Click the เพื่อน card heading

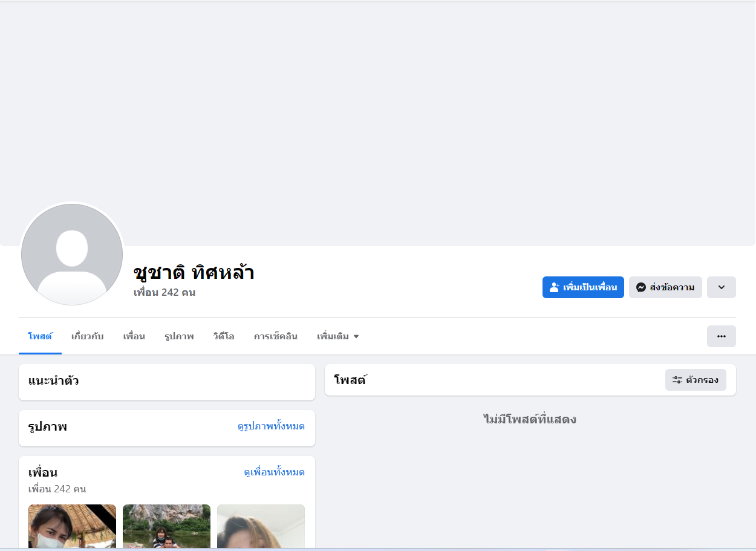click(x=43, y=472)
